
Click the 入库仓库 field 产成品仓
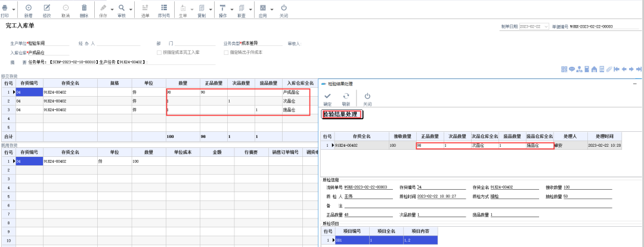pos(48,53)
